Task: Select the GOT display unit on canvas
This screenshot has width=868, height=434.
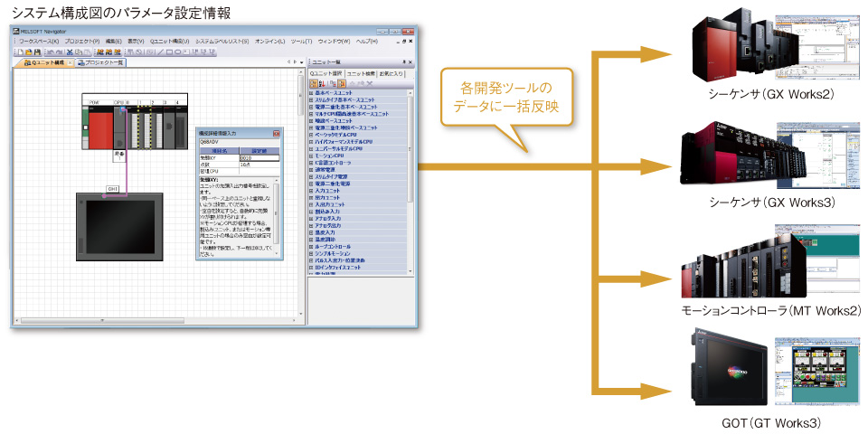Action: pos(119,226)
